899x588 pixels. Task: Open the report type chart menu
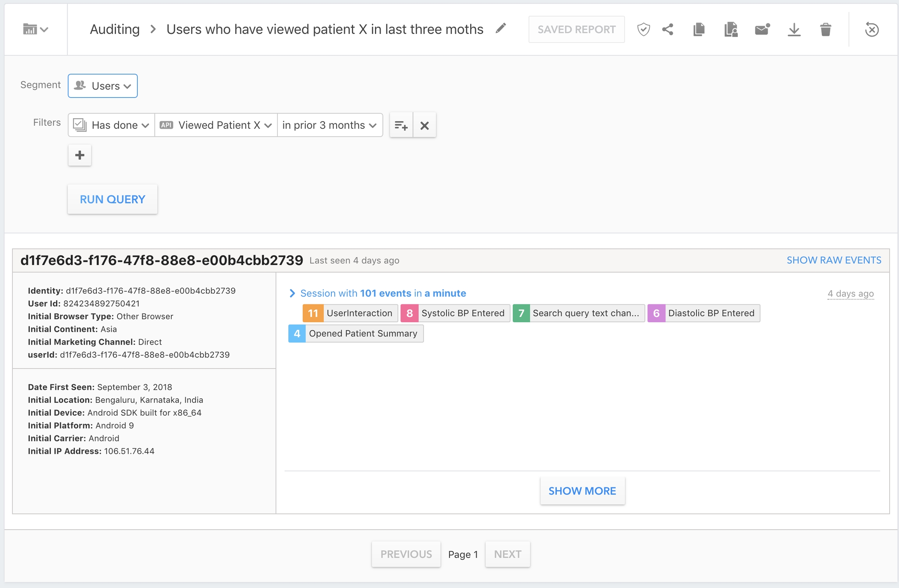35,29
